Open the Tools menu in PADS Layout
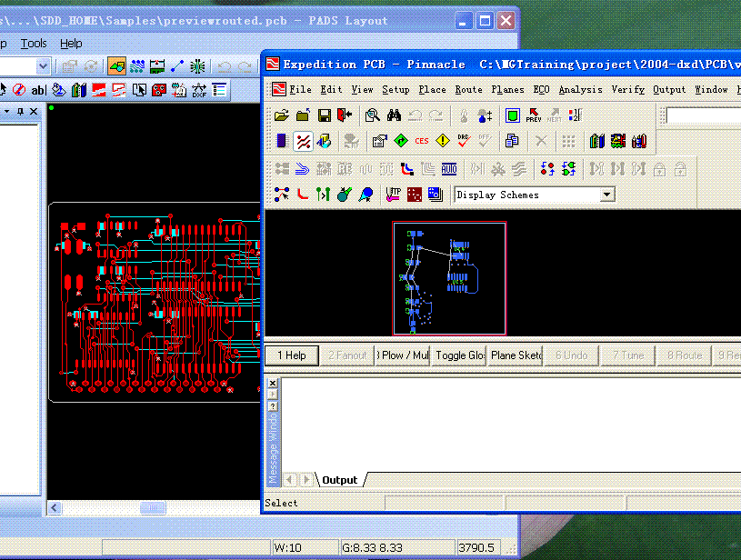The height and width of the screenshot is (560, 741). tap(34, 44)
